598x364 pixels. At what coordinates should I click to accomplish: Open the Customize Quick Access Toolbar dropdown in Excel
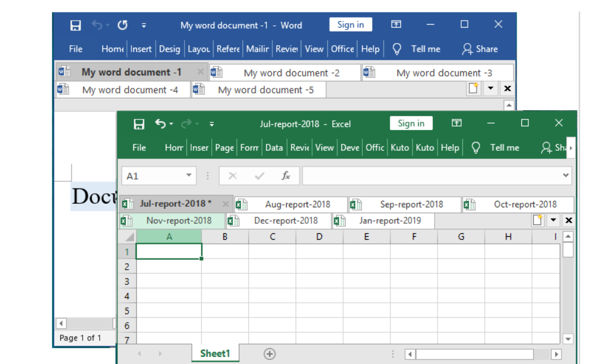pos(212,124)
